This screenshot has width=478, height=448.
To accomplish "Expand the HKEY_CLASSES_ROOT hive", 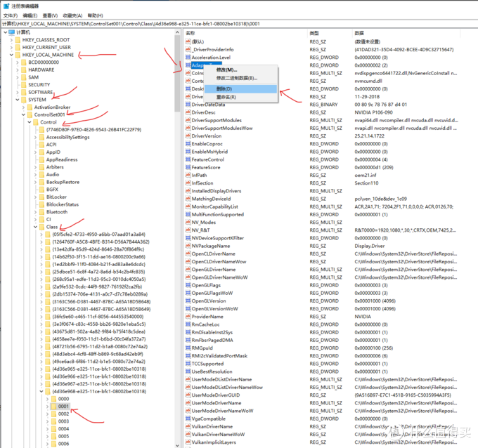I will click(11, 40).
